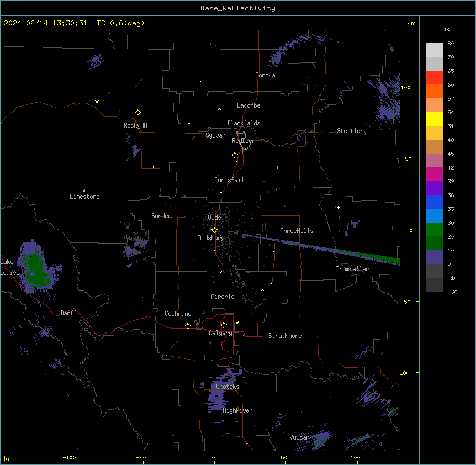Click the Cochrane city label

(178, 314)
